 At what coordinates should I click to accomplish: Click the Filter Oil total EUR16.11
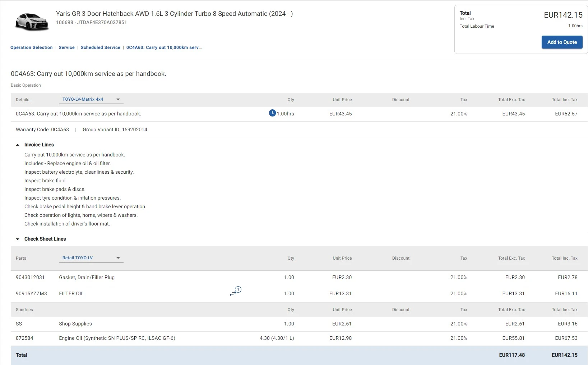(566, 293)
